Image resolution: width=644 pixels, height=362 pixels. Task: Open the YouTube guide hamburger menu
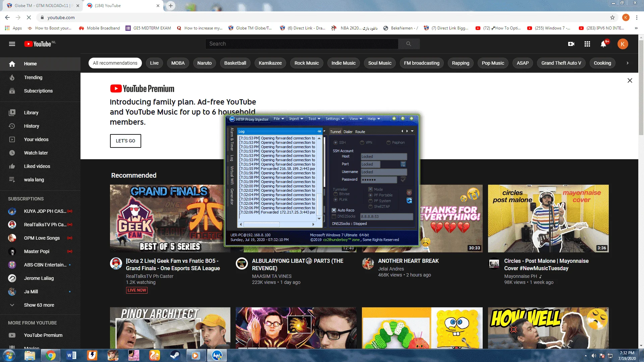[x=12, y=44]
